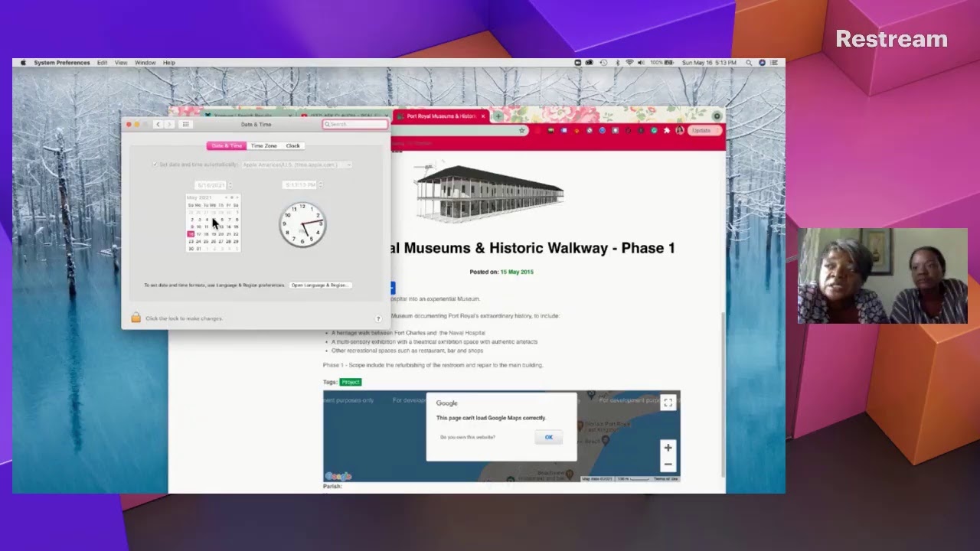
Task: Select the Date & Time tab
Action: coord(227,145)
